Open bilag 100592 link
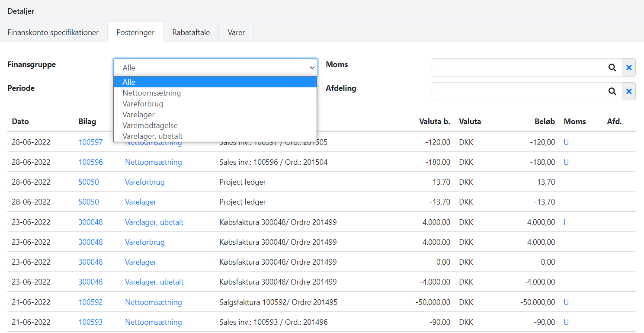Screen dimensions: 644x333 point(90,302)
